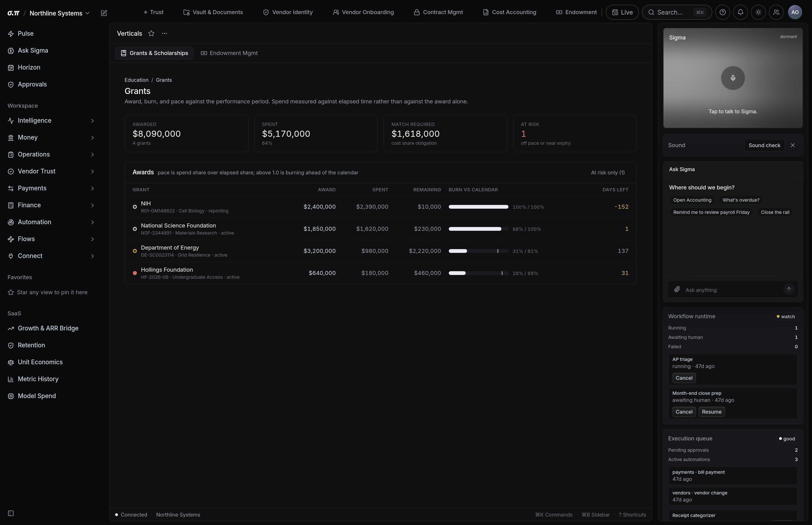Click Open Accounting suggestion chip
Viewport: 812px width, 525px height.
(692, 200)
